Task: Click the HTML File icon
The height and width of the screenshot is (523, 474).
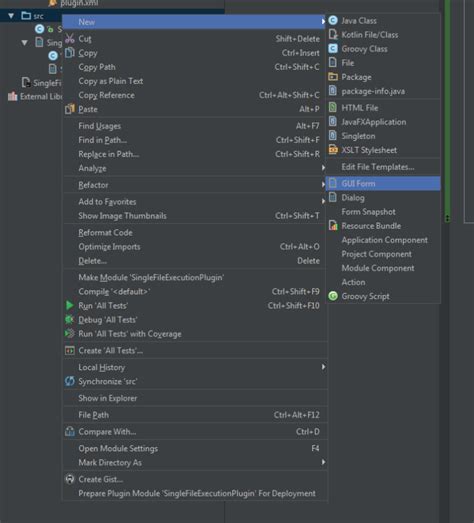Action: point(333,107)
